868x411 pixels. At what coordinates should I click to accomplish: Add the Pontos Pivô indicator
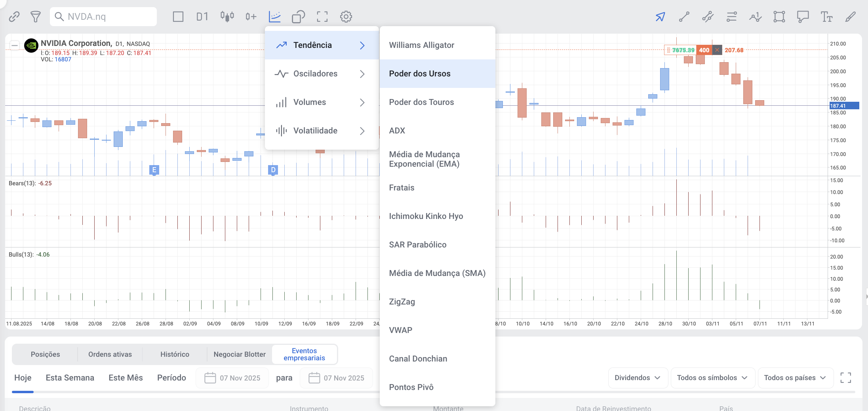tap(438, 387)
